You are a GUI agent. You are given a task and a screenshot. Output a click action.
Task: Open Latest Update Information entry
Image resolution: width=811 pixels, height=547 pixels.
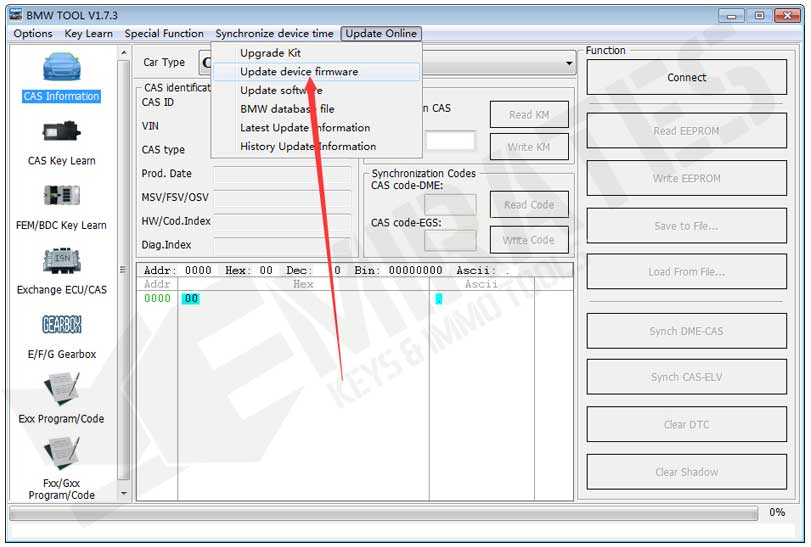click(316, 128)
